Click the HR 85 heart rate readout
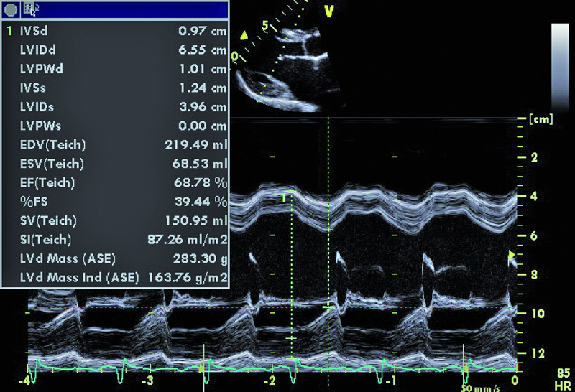The image size is (575, 392). point(563,379)
